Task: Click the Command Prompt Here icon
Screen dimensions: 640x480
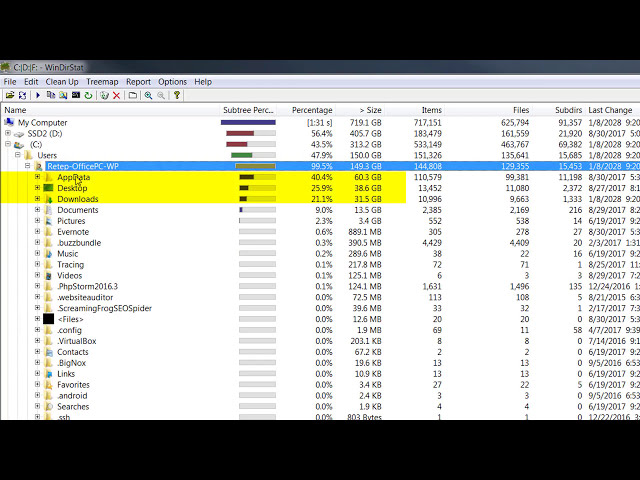Action: click(76, 95)
